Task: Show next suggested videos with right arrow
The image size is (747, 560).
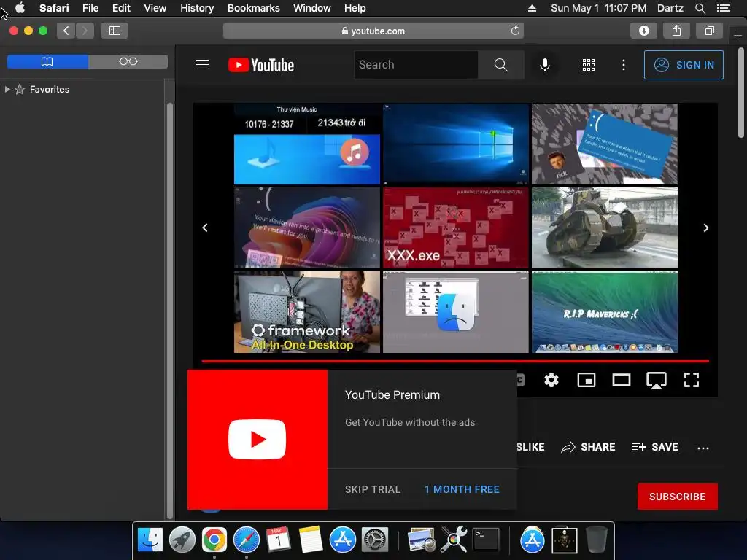Action: coord(706,227)
